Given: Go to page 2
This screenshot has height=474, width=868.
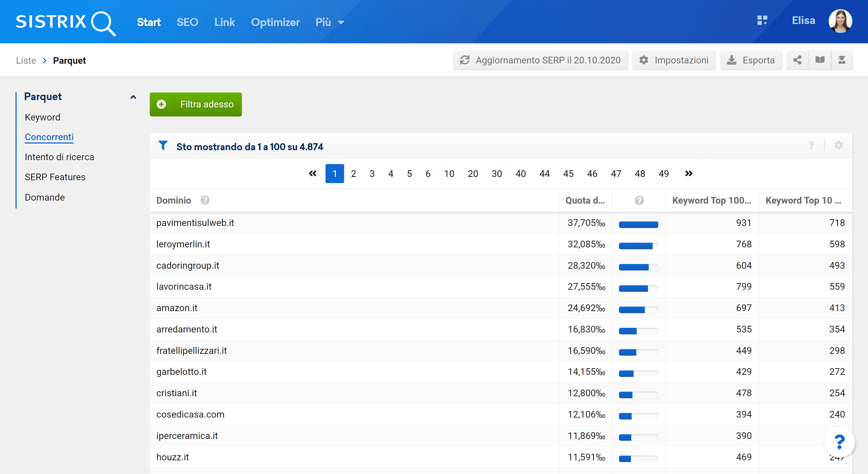Looking at the screenshot, I should (353, 174).
